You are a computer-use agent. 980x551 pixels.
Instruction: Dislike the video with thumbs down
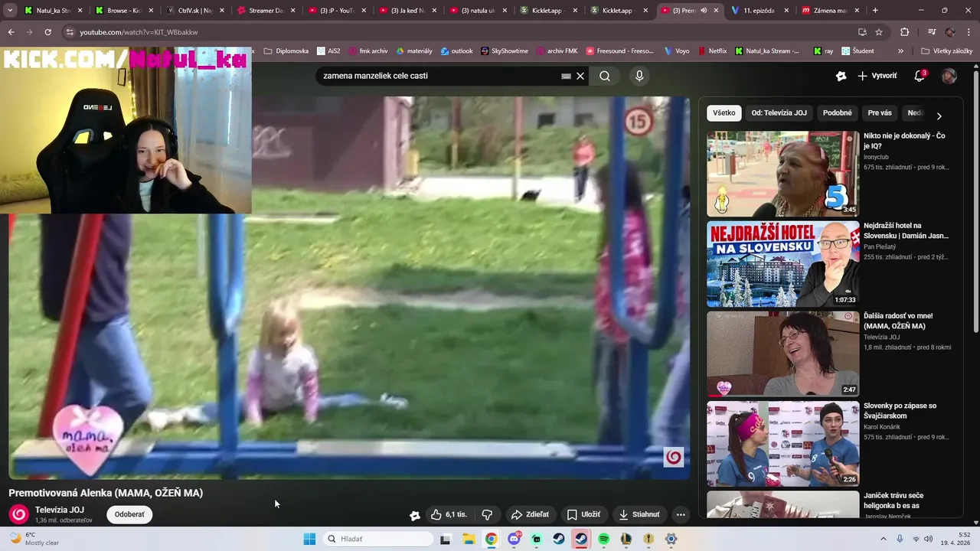click(487, 514)
